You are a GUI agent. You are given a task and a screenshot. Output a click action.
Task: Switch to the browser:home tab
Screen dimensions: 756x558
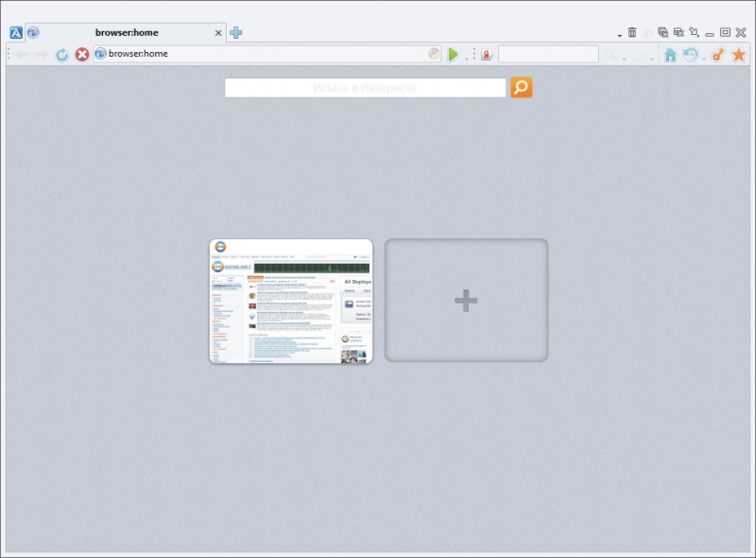click(x=126, y=33)
